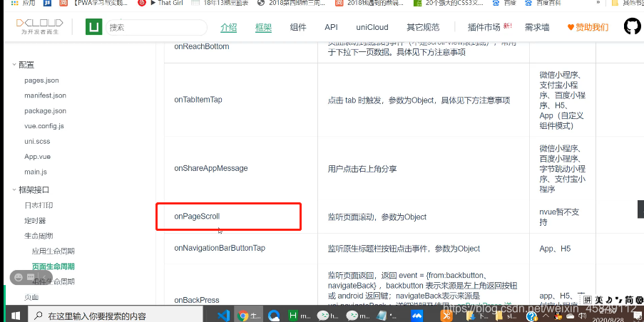Click the docs search input field
This screenshot has width=644, height=322.
point(156,28)
